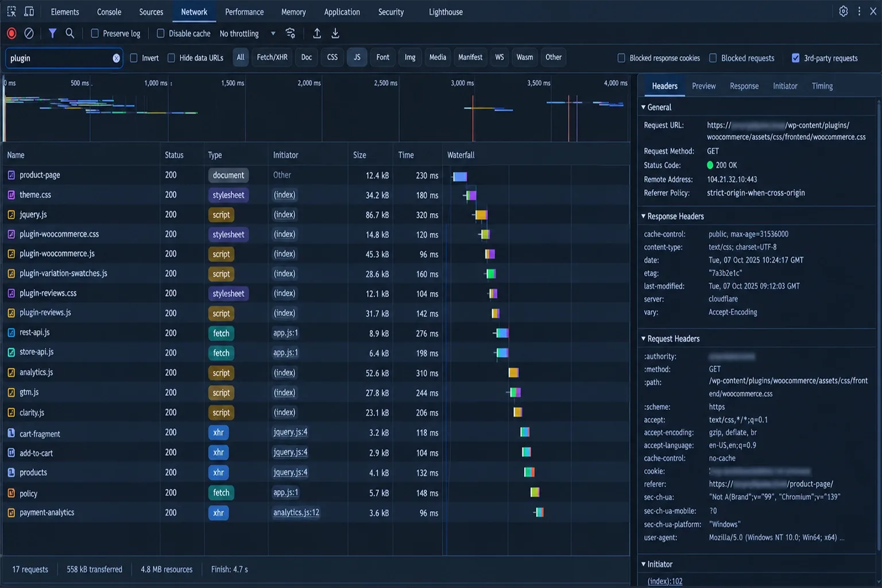
Task: Select the plugin-woocommerce.css request row
Action: tap(315, 234)
